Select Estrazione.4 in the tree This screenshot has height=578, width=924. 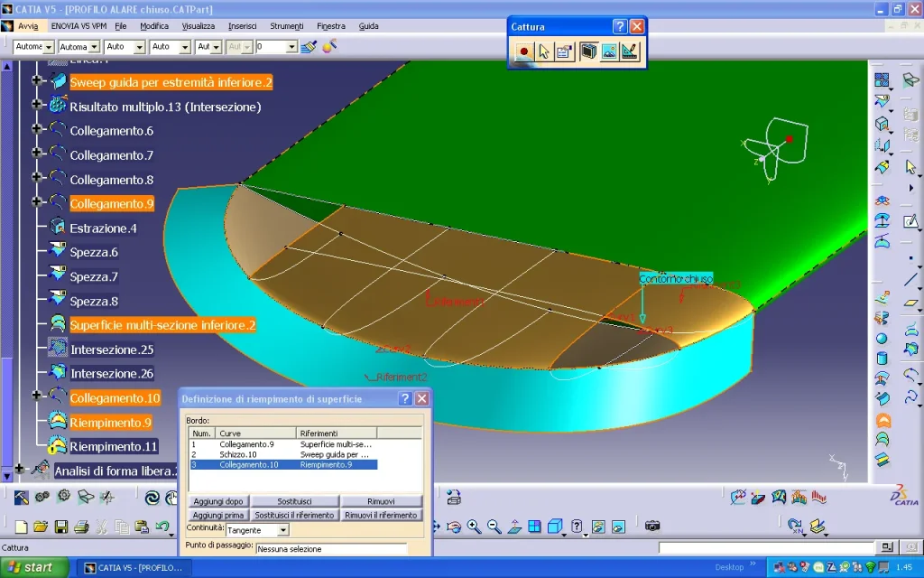pyautogui.click(x=103, y=228)
